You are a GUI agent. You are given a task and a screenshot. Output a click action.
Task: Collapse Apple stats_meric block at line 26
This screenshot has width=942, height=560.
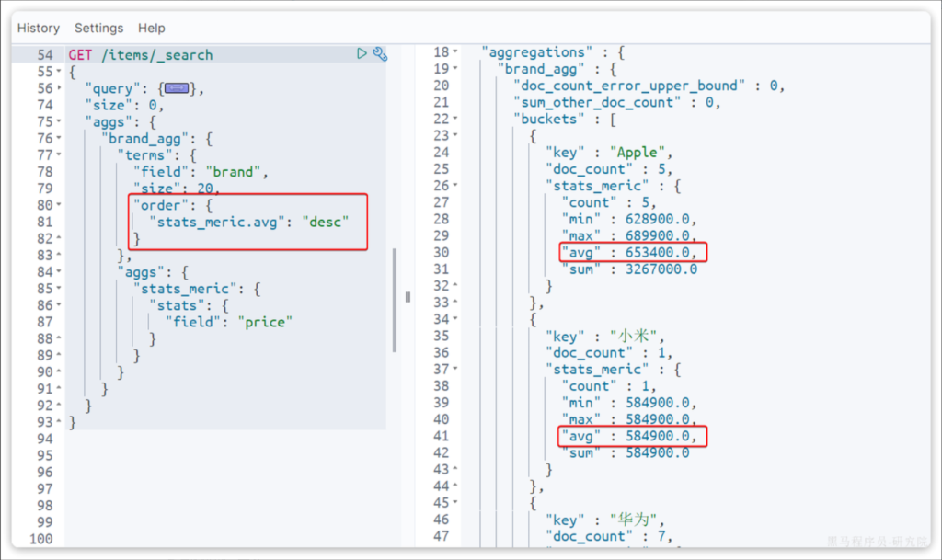(x=456, y=186)
